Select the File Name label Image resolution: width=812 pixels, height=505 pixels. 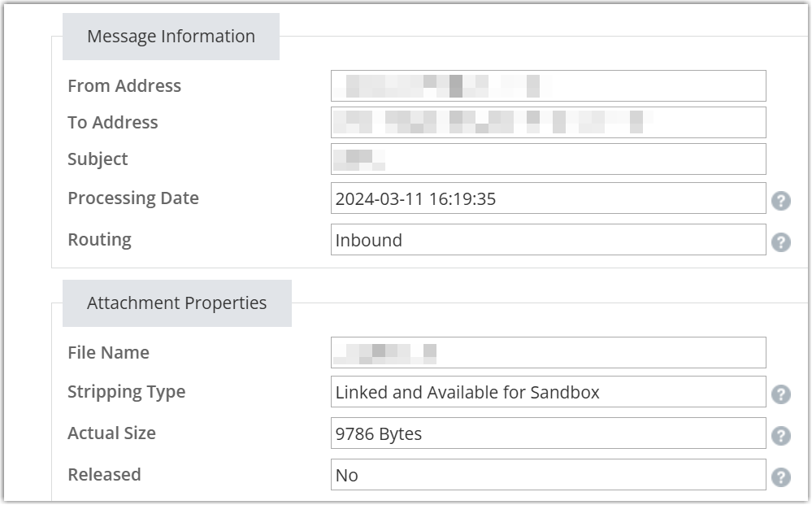tap(108, 353)
